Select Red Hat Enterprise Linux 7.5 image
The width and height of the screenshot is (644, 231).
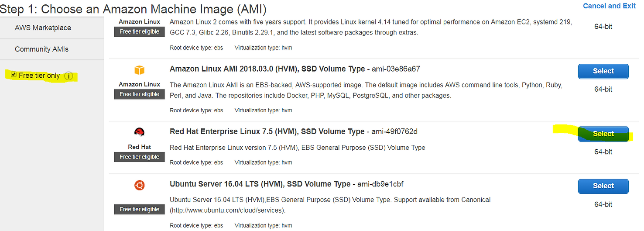coord(603,134)
